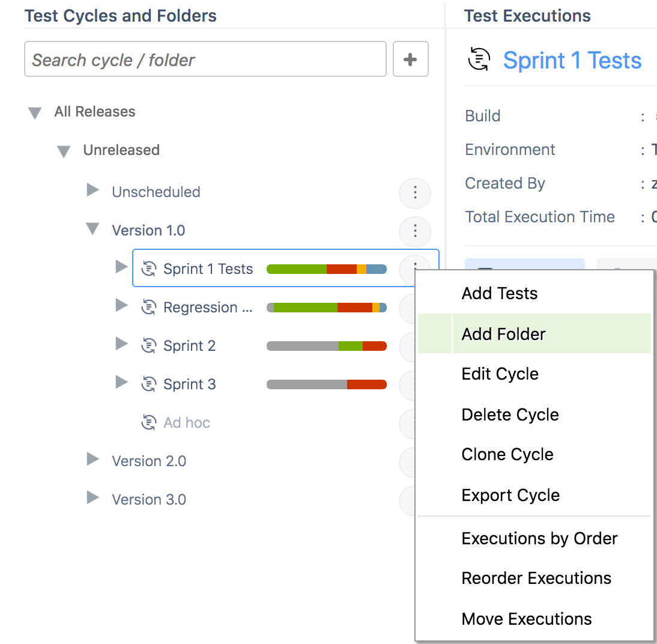Choose Export Cycle from the menu
657x644 pixels.
click(x=510, y=495)
